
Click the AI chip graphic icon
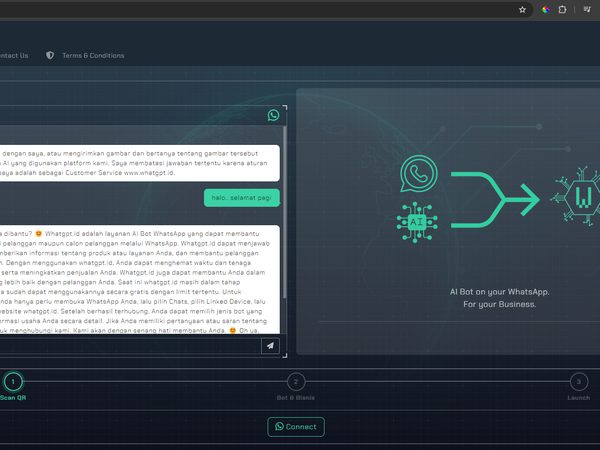tap(417, 222)
